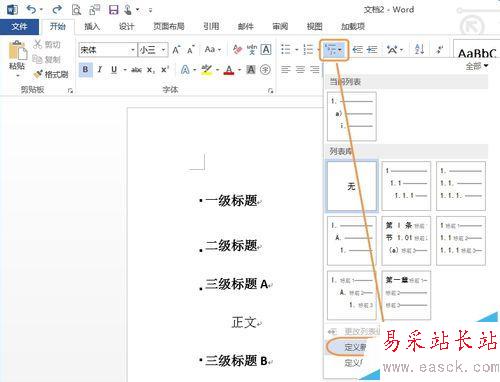Open the 文件 File tab
Viewport: 500px width, 382px height.
point(19,27)
